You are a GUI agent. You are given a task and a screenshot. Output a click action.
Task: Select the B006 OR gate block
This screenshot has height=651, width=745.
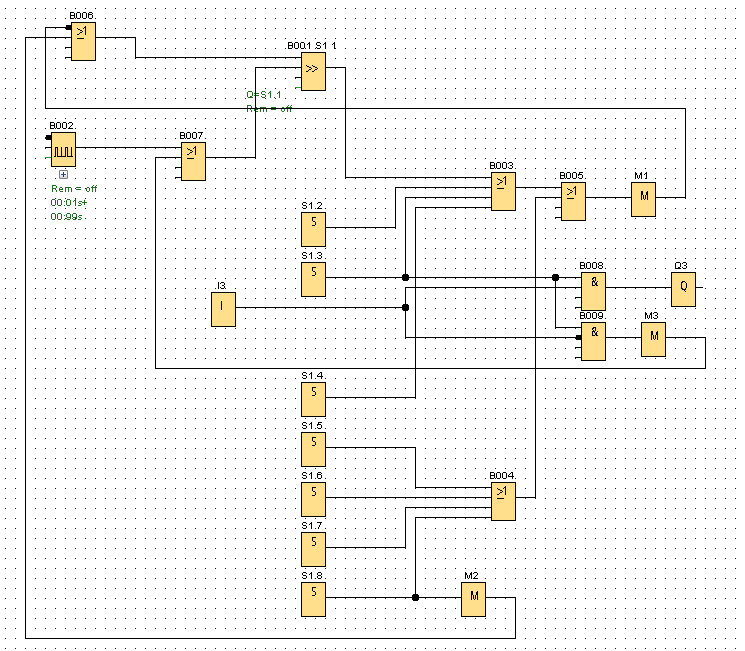coord(82,42)
